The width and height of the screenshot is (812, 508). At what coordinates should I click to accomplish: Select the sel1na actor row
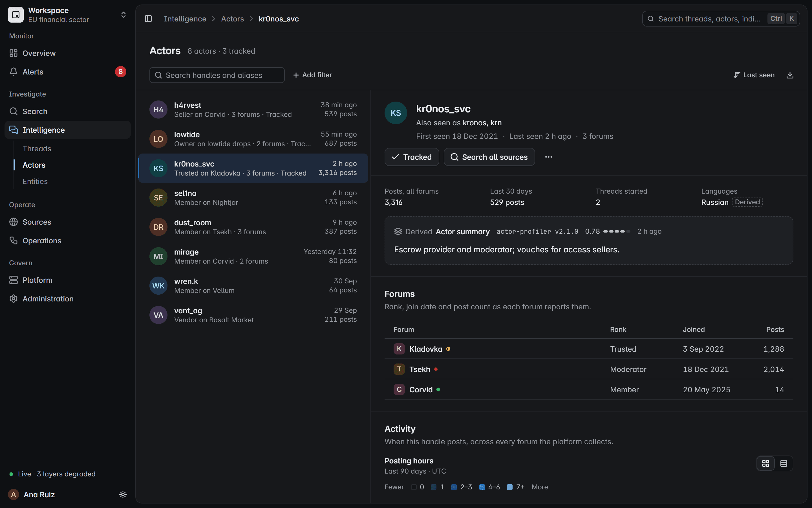point(253,198)
